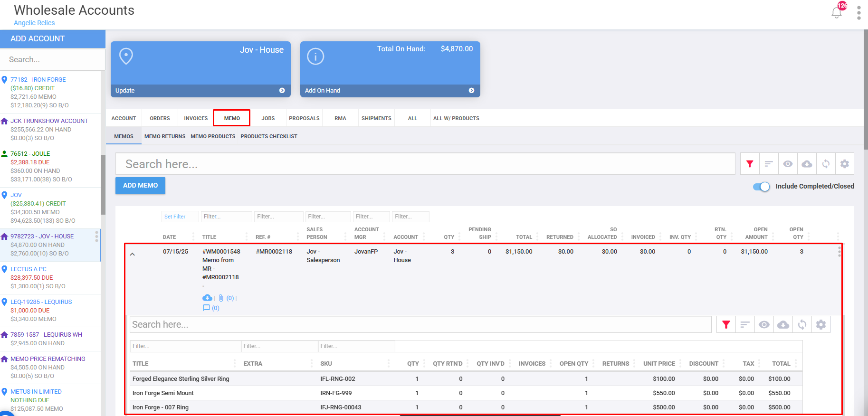Click the Jov - House location pin icon
Screen dimensions: 868x416
click(x=126, y=56)
